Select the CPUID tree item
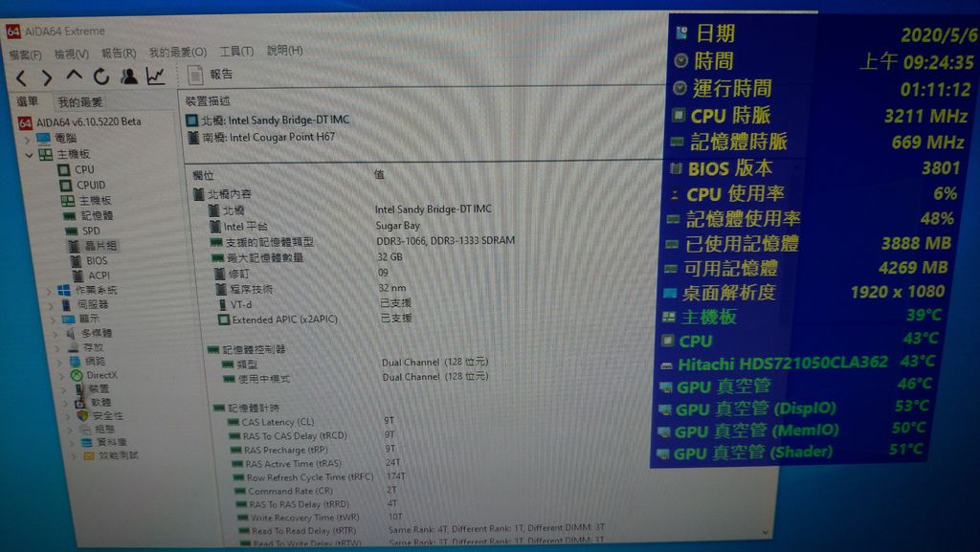Screen dimensions: 980x552 [91, 185]
